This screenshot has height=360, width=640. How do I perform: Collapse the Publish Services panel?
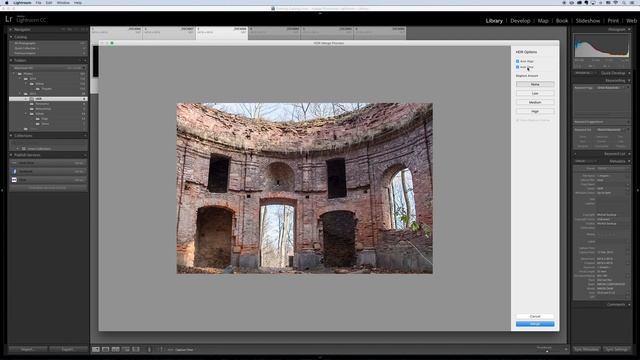(x=11, y=155)
